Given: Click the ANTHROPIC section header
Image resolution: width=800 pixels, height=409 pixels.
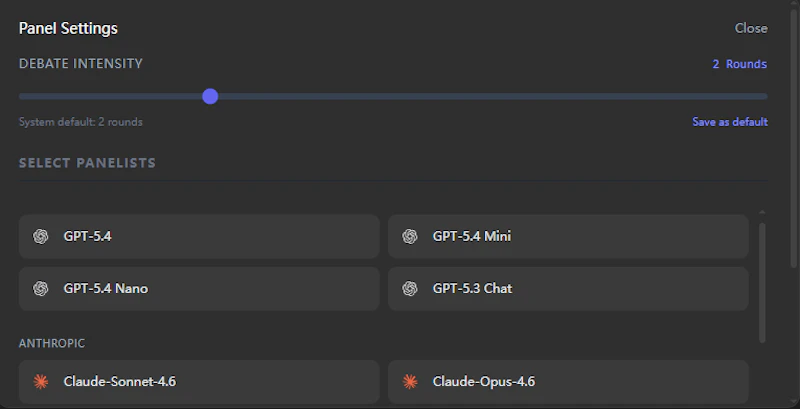Looking at the screenshot, I should coord(52,343).
